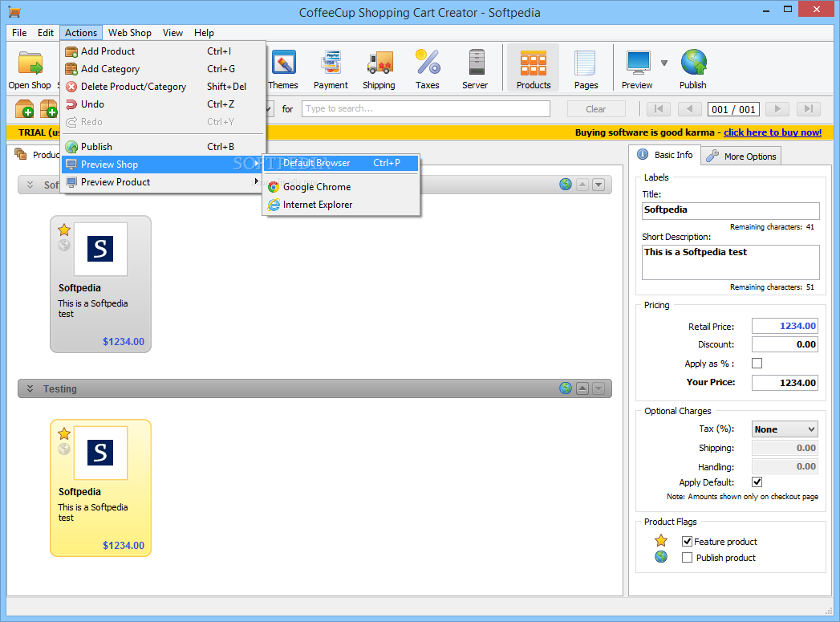Viewport: 840px width, 622px height.
Task: Expand Preview Product submenu
Action: (x=162, y=182)
